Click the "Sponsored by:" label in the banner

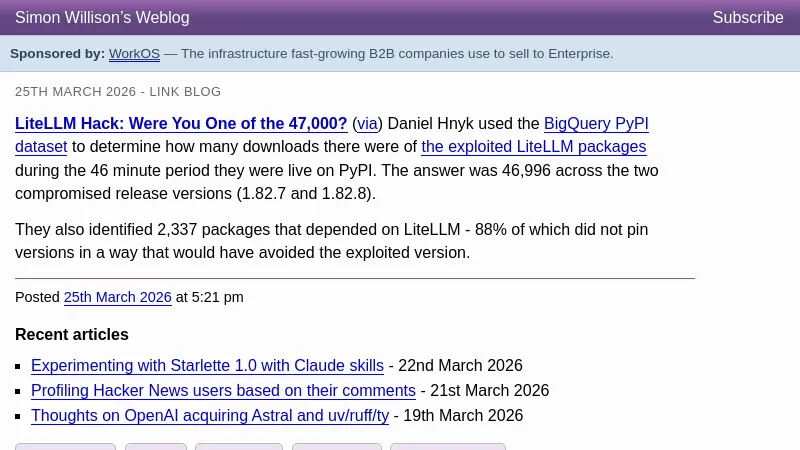57,54
